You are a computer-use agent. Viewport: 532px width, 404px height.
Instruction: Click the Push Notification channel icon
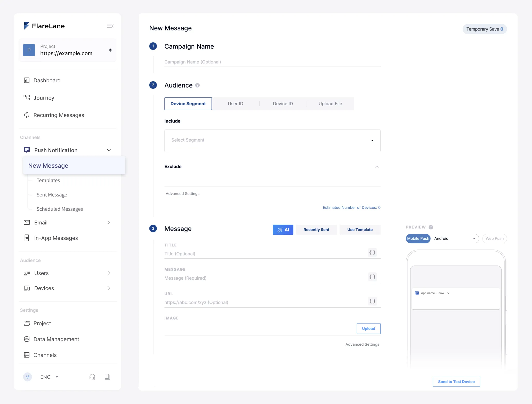click(27, 150)
